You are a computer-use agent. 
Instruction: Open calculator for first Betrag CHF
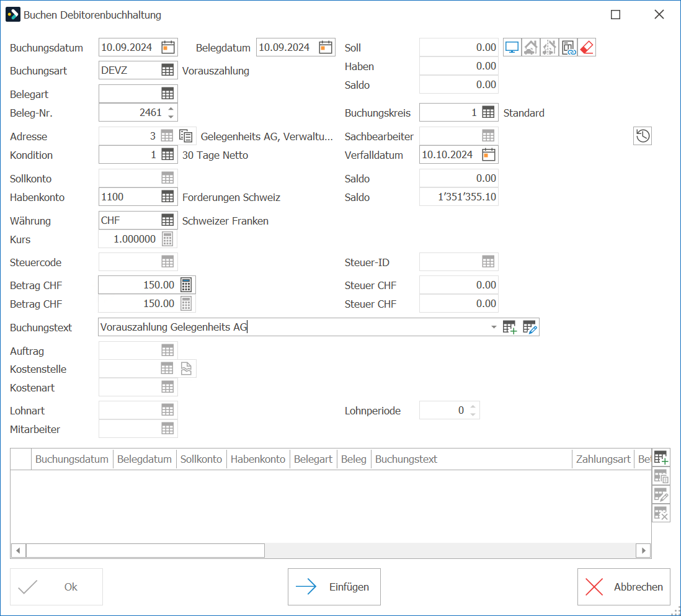click(x=186, y=285)
